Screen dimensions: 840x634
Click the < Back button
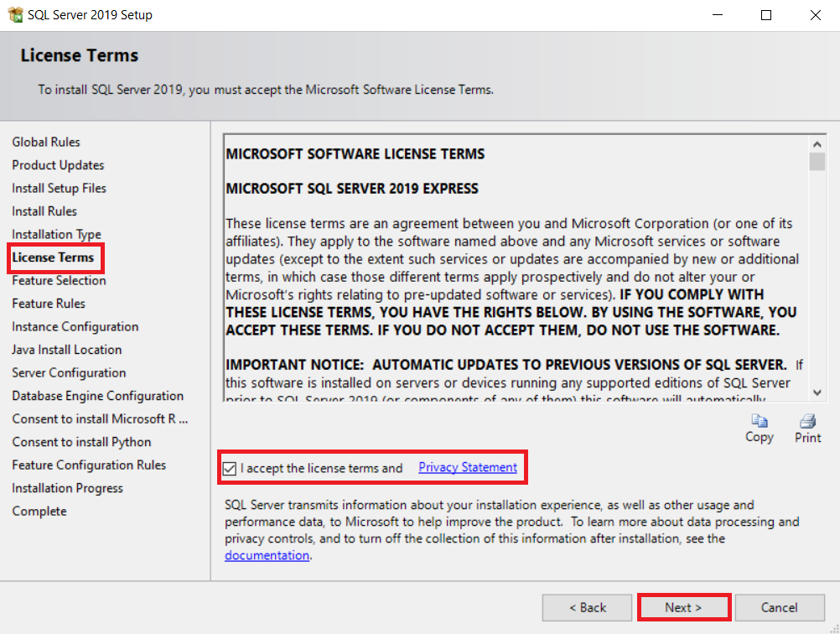pos(587,607)
